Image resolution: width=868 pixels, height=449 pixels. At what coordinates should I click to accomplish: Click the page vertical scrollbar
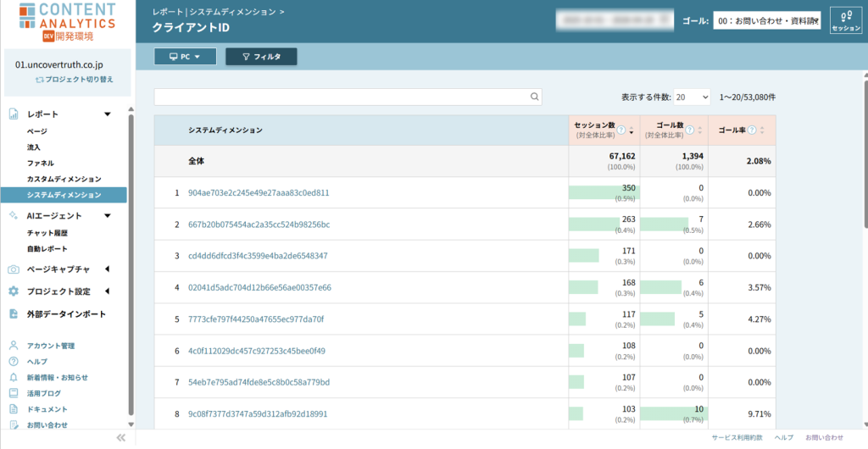pos(864,169)
